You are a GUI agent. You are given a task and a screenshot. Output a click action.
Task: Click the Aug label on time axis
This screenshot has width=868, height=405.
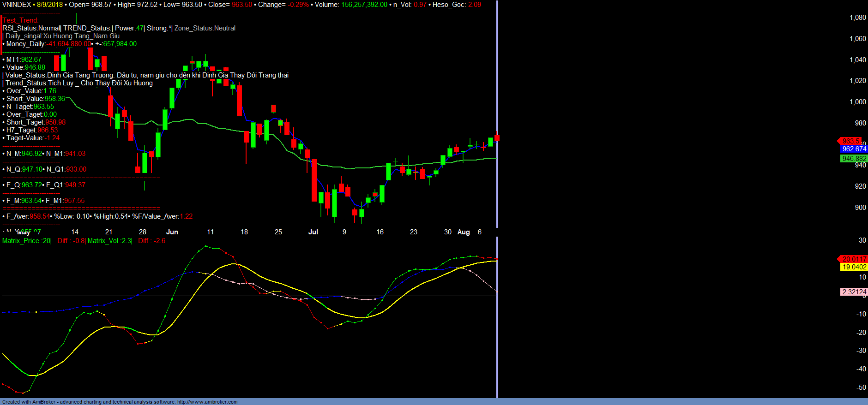[464, 232]
